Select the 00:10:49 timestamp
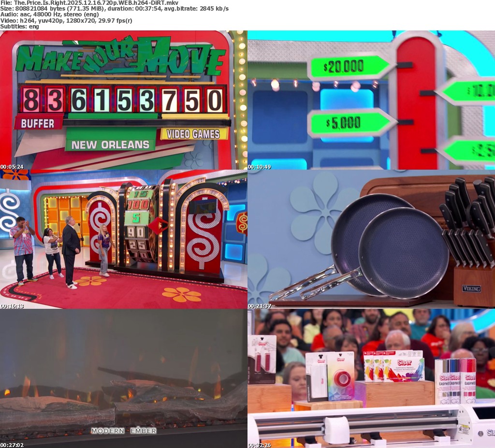 tap(260, 167)
